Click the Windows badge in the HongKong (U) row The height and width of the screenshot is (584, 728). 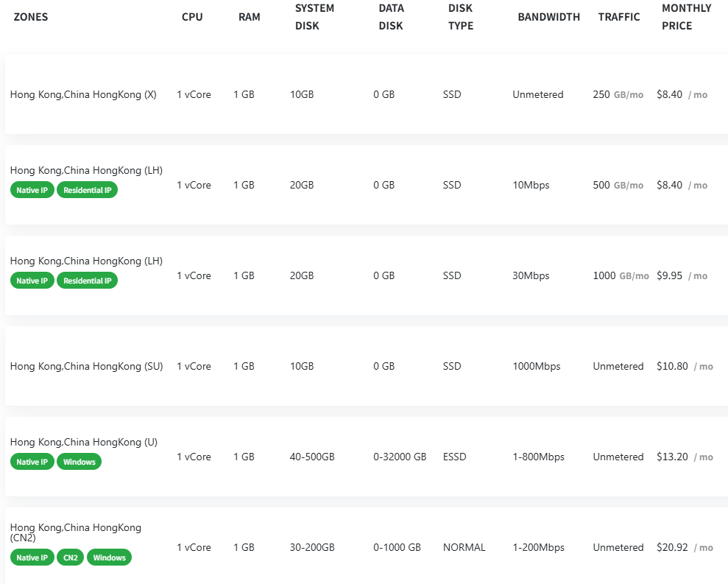[79, 462]
